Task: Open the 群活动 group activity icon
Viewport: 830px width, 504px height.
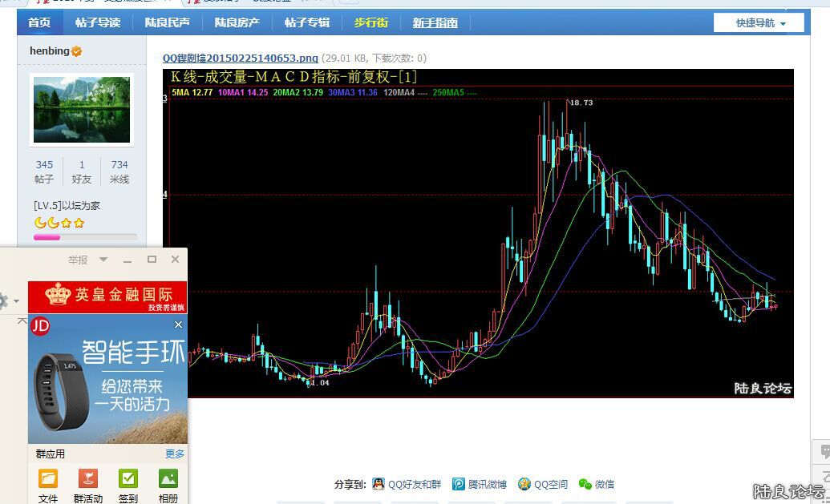Action: point(88,479)
